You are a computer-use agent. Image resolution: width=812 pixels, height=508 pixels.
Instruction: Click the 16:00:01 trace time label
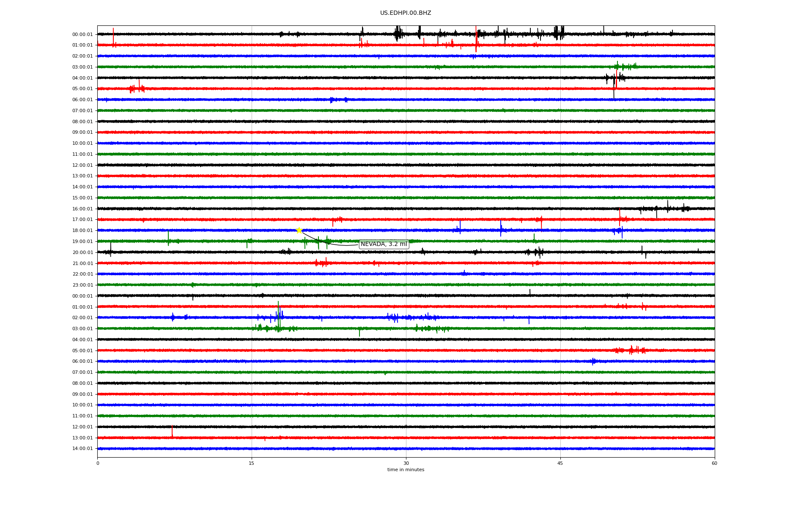point(82,209)
